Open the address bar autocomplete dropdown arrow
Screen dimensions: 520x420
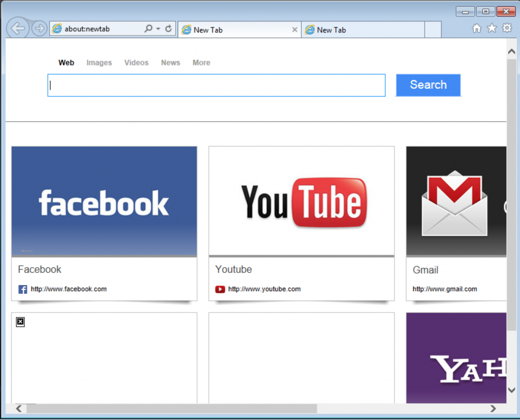coord(158,29)
